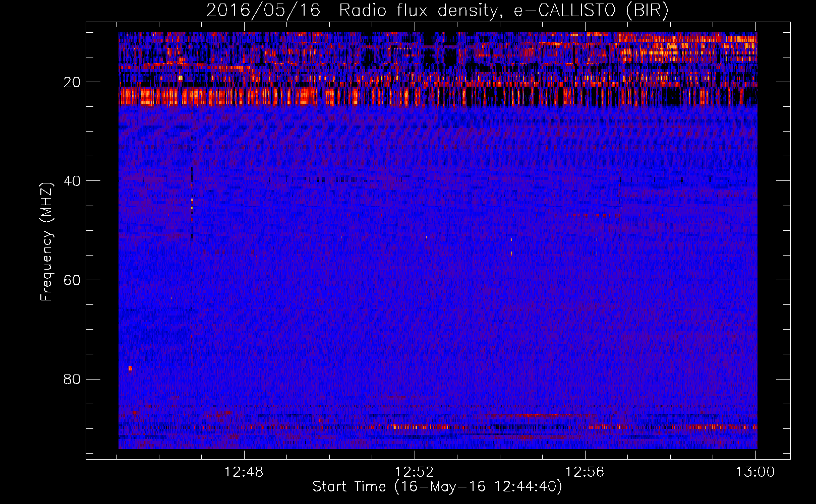
Task: Select the '60' frequency tick label
Action: click(73, 280)
